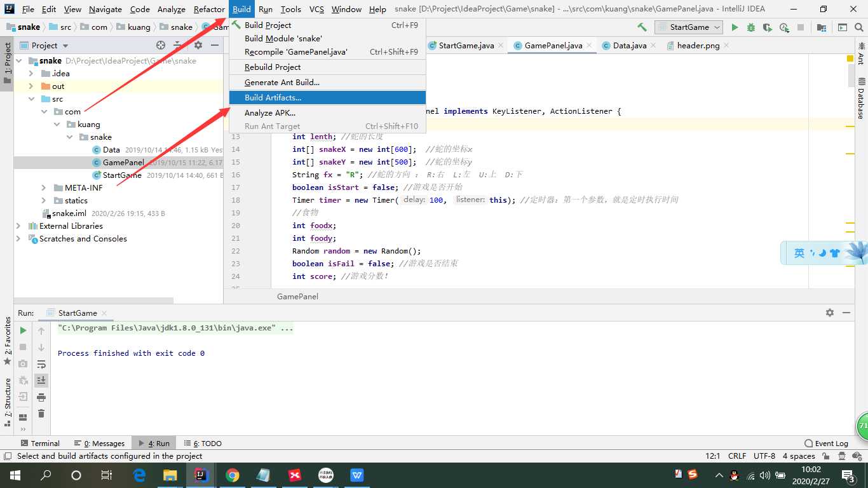Viewport: 868px width, 488px height.
Task: Open Run Anything icon in top toolbar
Action: (x=843, y=27)
